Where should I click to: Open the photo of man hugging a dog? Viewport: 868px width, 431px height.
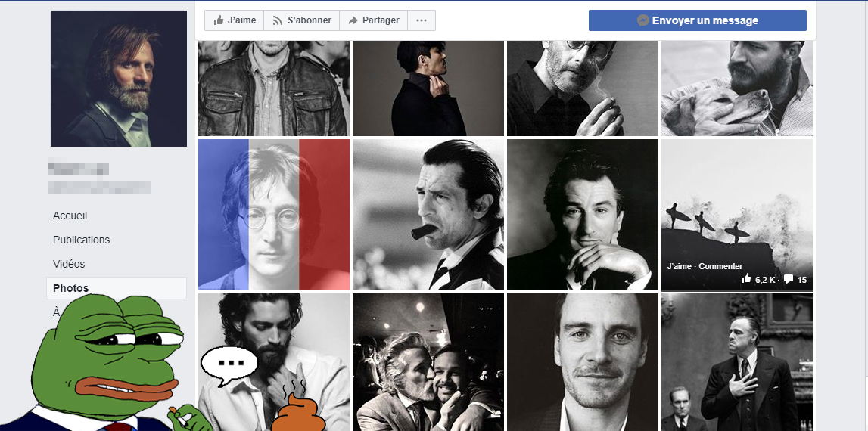click(736, 87)
